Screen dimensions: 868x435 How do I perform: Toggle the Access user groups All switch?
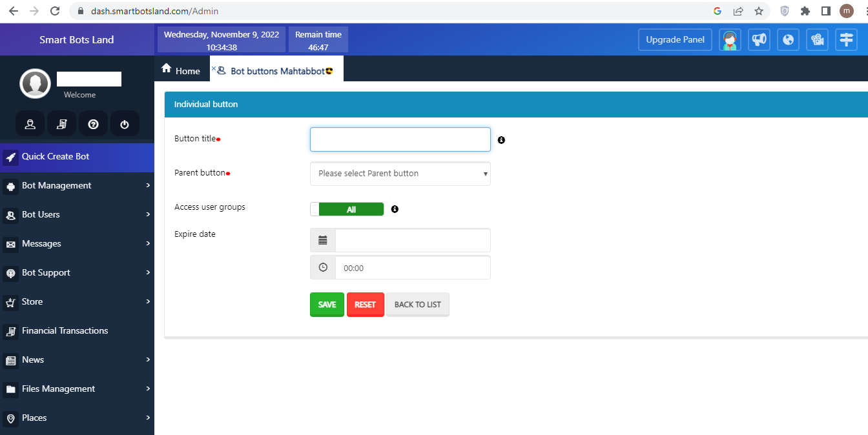pos(347,209)
